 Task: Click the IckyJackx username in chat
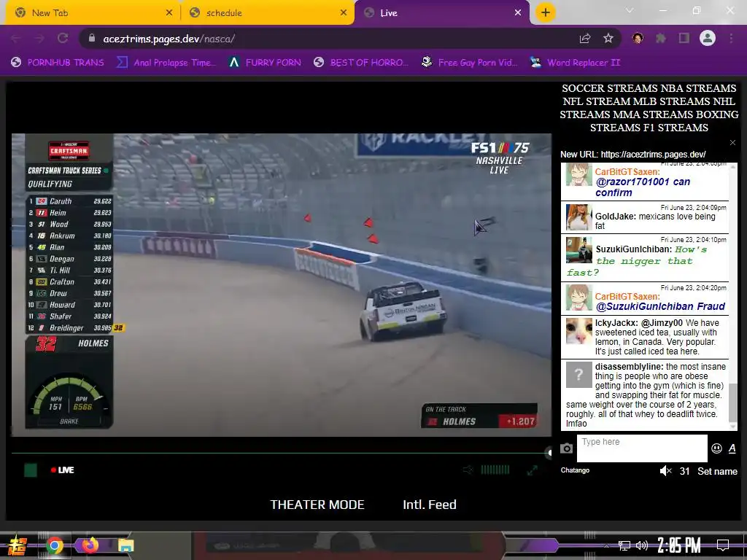pyautogui.click(x=616, y=323)
